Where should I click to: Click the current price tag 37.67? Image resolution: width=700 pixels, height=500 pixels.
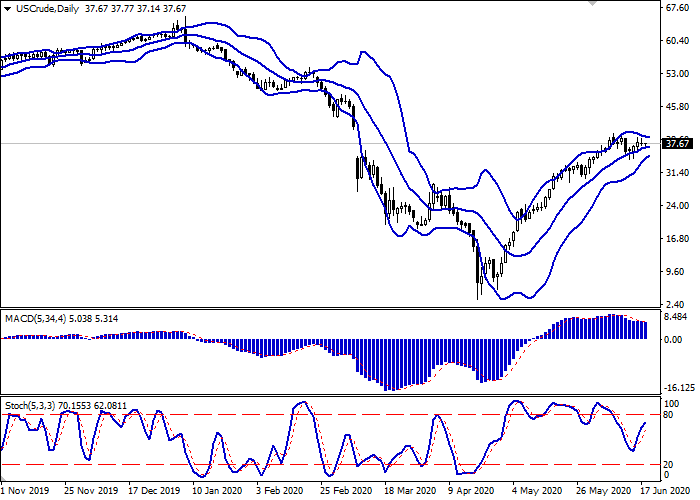pos(678,144)
